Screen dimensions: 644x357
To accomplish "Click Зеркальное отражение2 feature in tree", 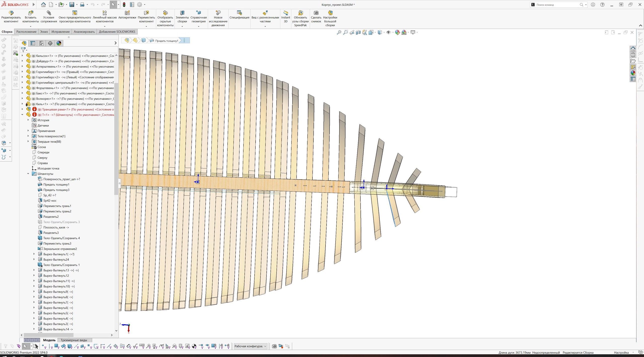I will click(x=60, y=249).
